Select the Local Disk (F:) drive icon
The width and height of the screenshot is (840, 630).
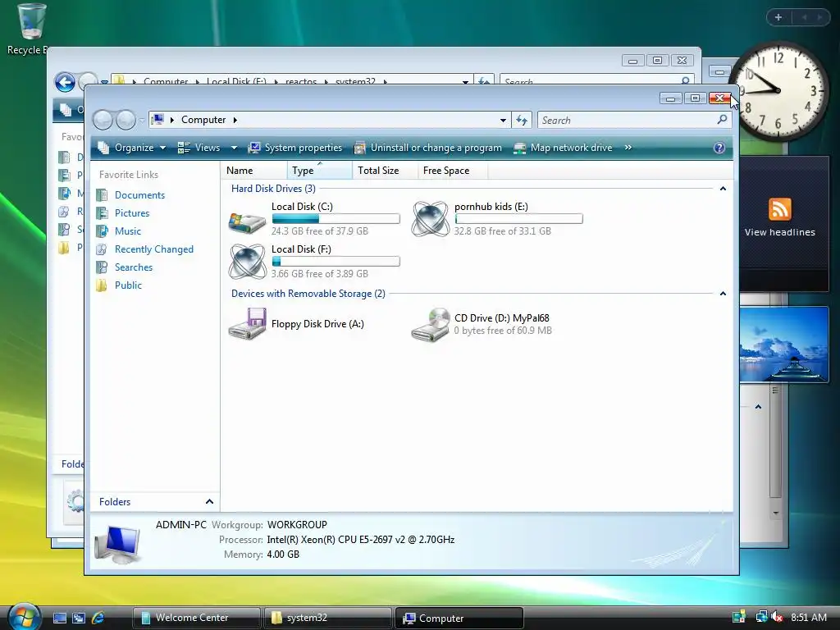[247, 262]
